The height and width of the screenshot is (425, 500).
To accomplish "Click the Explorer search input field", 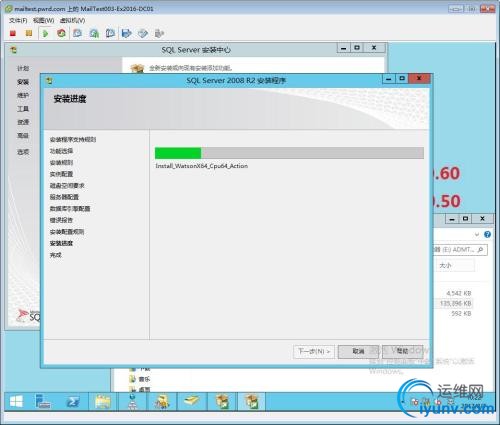I will tap(460, 250).
